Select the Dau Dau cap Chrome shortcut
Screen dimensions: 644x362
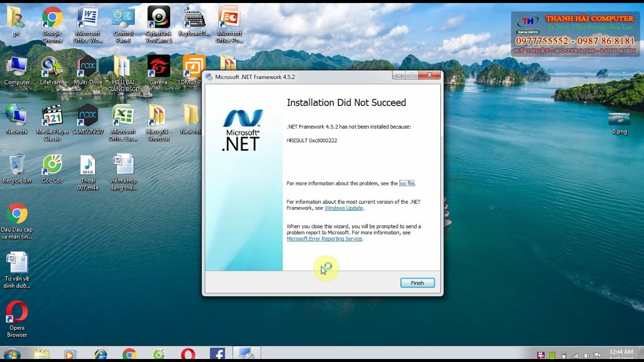[x=17, y=221]
